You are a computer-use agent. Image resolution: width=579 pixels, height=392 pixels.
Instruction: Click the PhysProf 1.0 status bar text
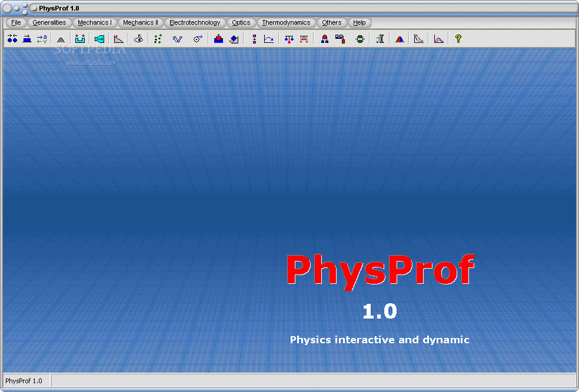tap(24, 381)
